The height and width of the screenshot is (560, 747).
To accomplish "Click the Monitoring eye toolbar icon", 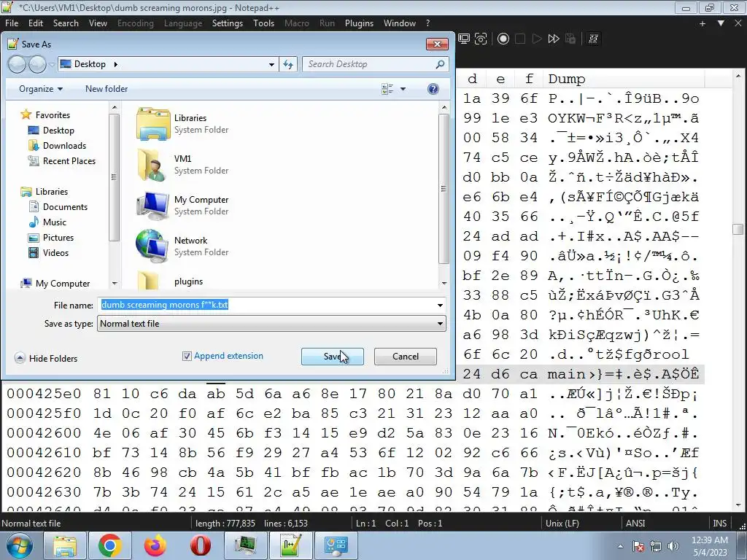I will coord(481,39).
